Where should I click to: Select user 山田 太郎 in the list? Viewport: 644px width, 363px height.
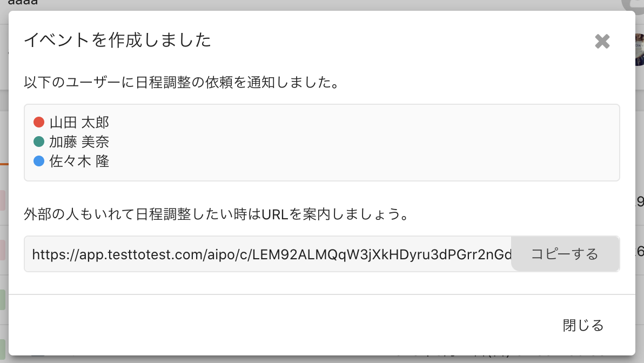pyautogui.click(x=79, y=123)
